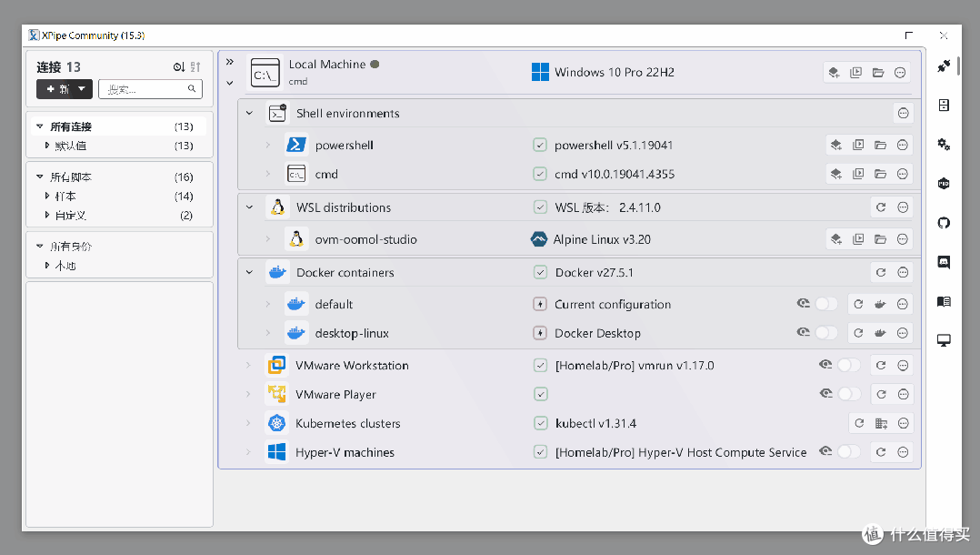Refresh WSL distributions
Screen dimensions: 980x555
(x=881, y=207)
